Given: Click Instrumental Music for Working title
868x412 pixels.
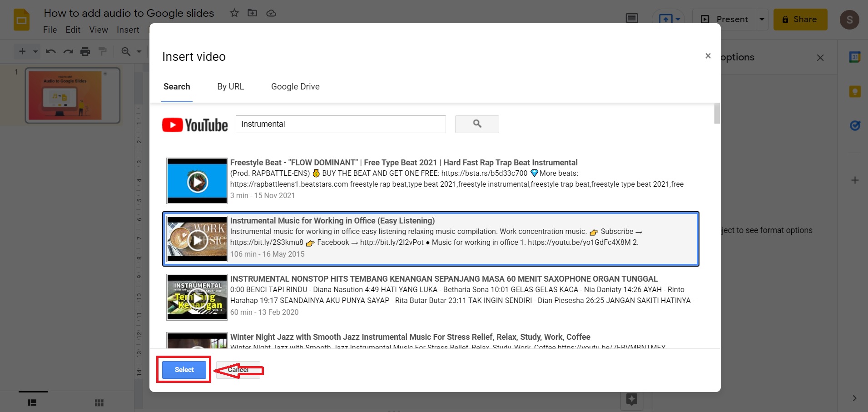Looking at the screenshot, I should pyautogui.click(x=332, y=221).
